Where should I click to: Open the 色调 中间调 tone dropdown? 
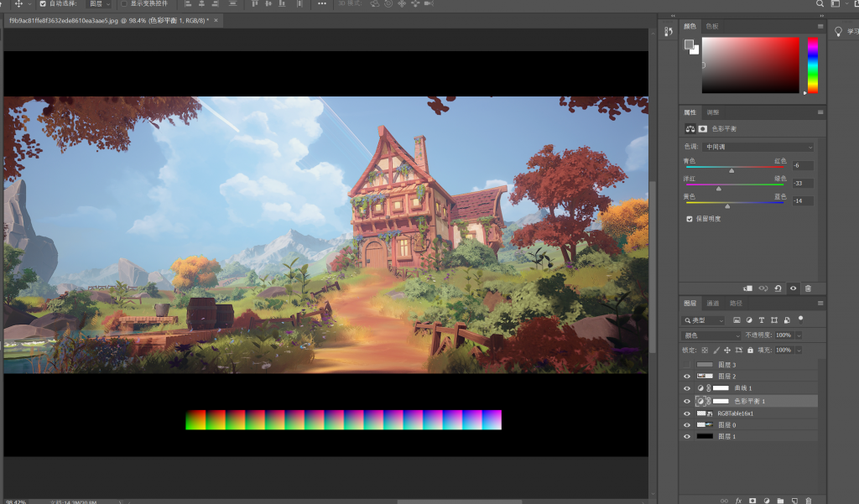(x=758, y=147)
